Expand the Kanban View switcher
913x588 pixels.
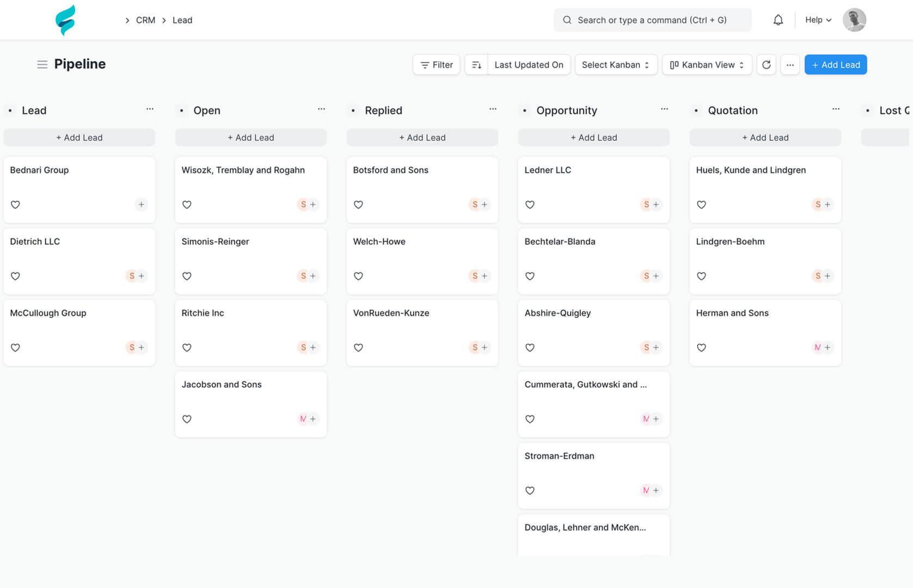pos(707,65)
